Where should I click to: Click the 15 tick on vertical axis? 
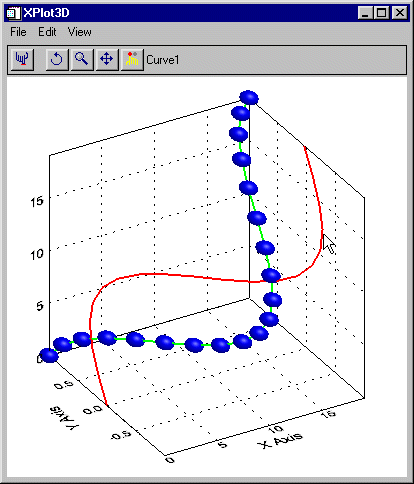(37, 201)
